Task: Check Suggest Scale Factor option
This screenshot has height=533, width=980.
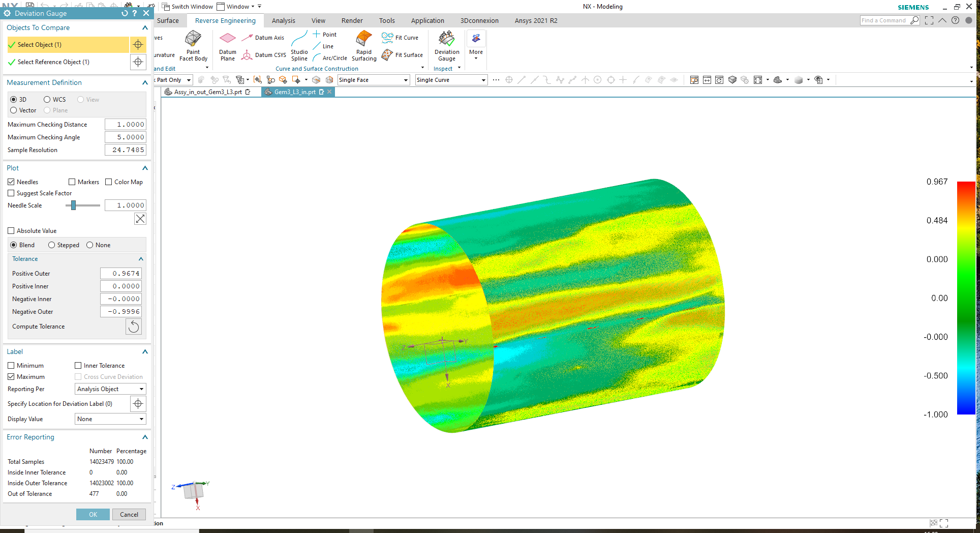Action: coord(11,193)
